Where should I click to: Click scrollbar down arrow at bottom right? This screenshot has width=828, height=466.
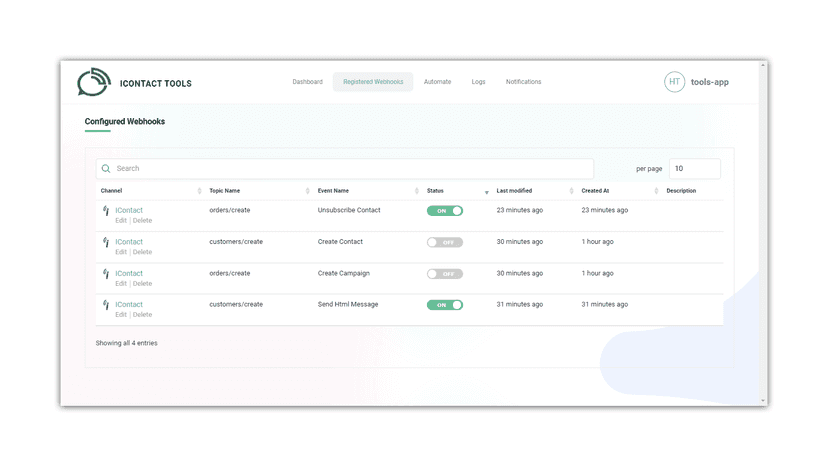[763, 401]
